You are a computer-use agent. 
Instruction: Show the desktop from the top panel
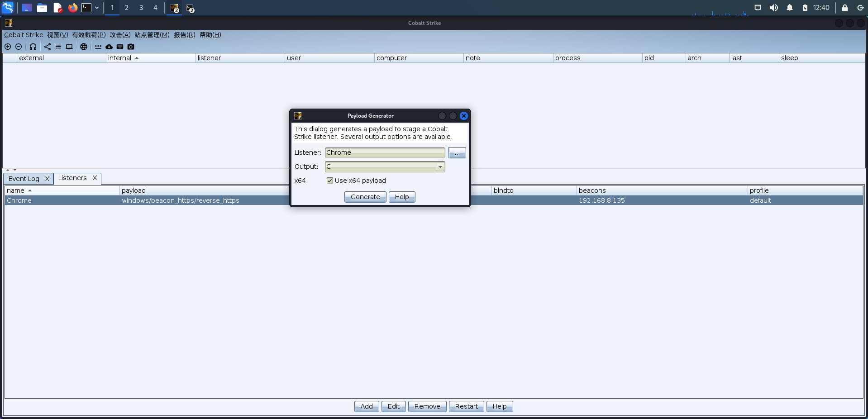[27, 8]
